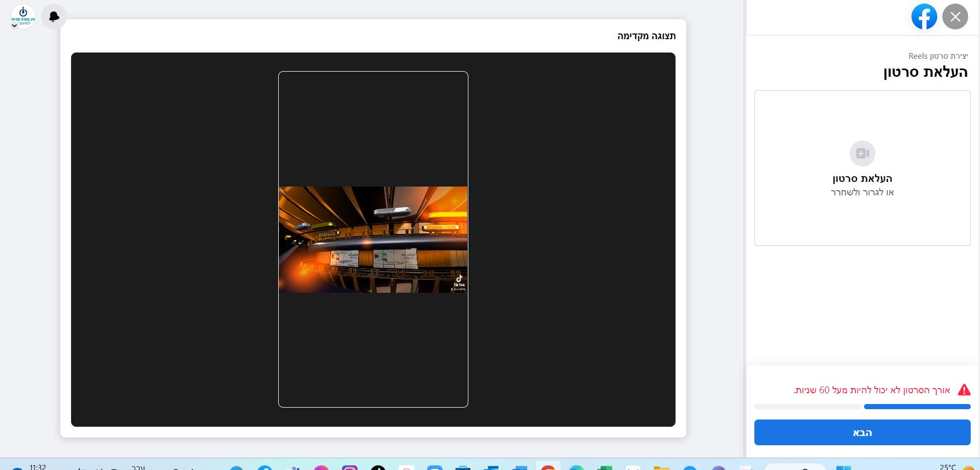980x470 pixels.
Task: Open the notifications bell
Action: point(54,17)
